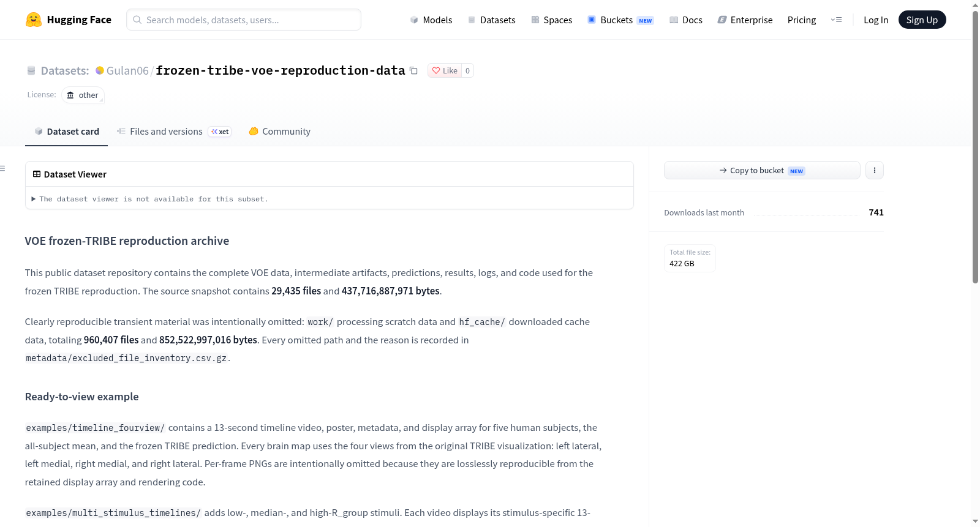The width and height of the screenshot is (980, 527).
Task: Open Datasets in the top navigation
Action: [x=491, y=20]
